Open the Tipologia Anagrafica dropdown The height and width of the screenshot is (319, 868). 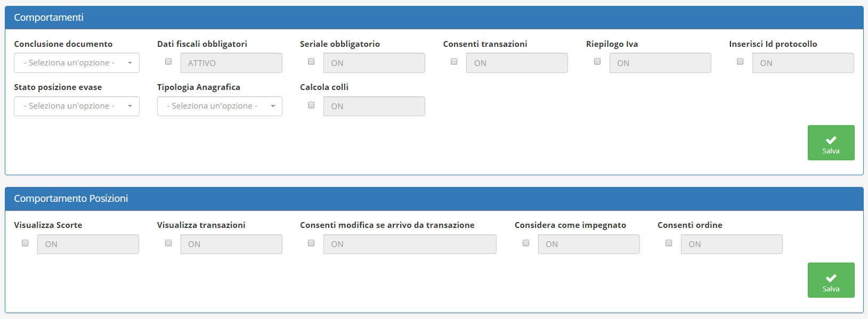coord(220,106)
